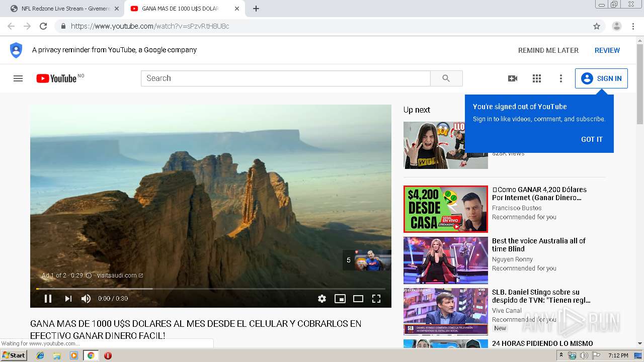Image resolution: width=644 pixels, height=362 pixels.
Task: Open the Como GANAR 4,200 Dólares video
Action: click(x=539, y=194)
